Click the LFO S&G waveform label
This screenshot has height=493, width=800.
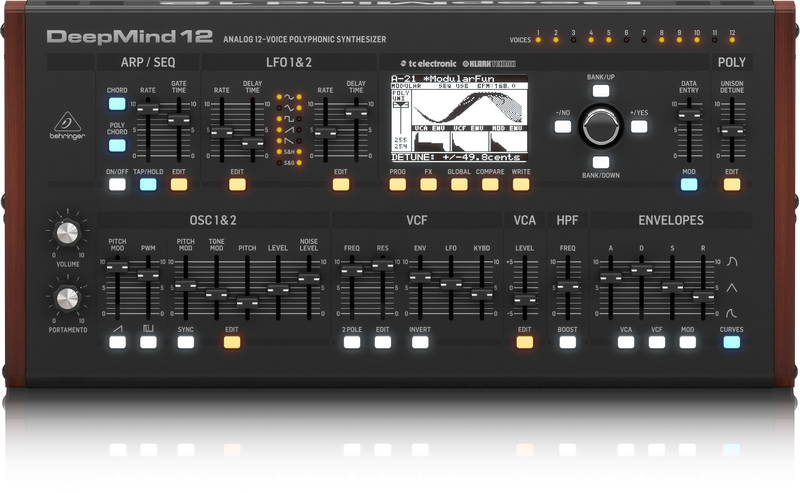(289, 163)
